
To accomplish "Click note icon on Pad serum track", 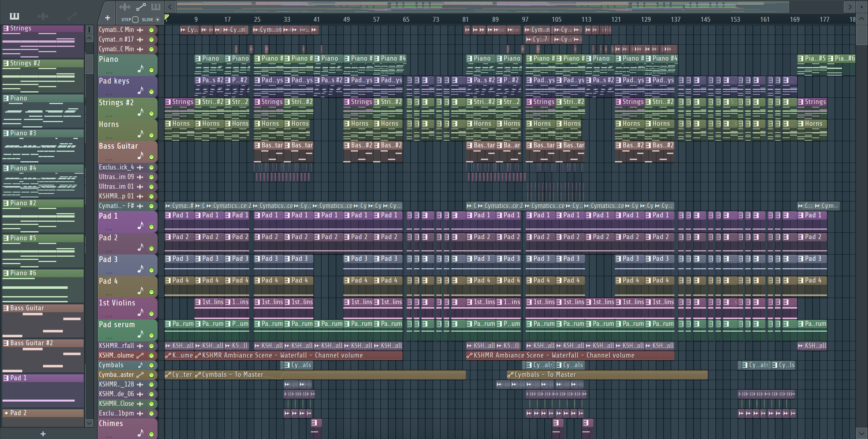I will [x=140, y=334].
